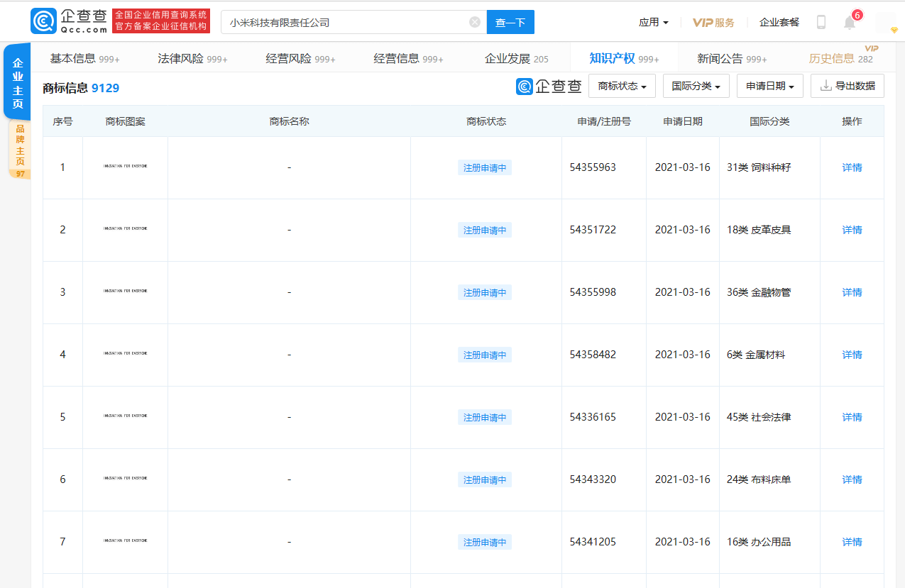The image size is (905, 588).
Task: Click trademark image in row 5
Action: pos(126,416)
